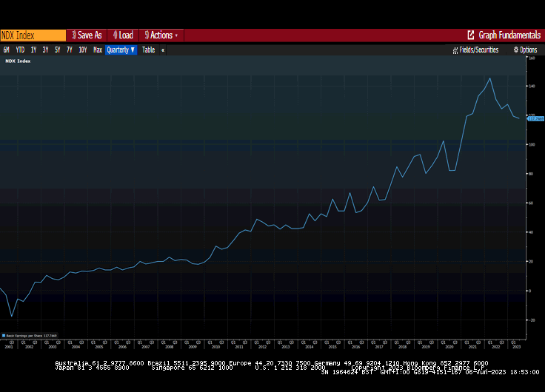Click the Fields/Securities icon
The width and height of the screenshot is (545, 392).
455,50
